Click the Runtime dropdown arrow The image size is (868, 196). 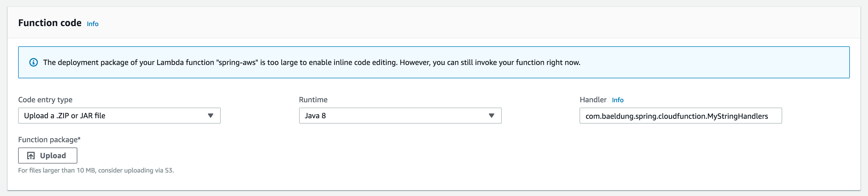pyautogui.click(x=491, y=116)
